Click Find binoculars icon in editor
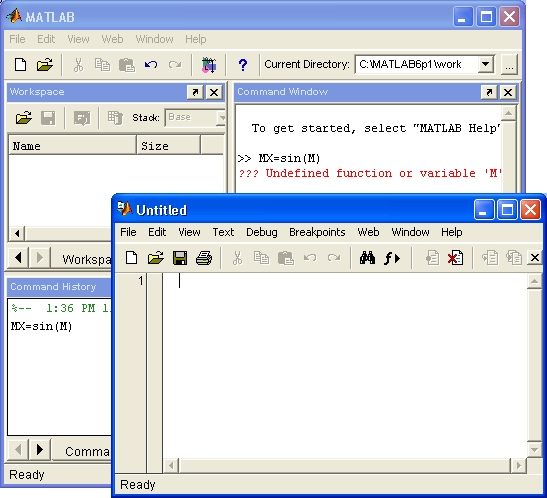The image size is (547, 498). (367, 258)
